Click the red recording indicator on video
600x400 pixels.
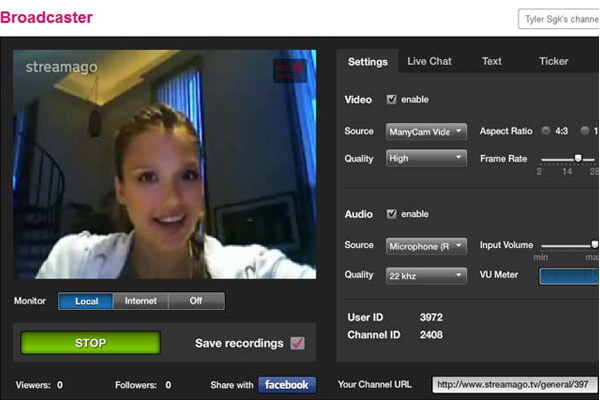pos(290,70)
